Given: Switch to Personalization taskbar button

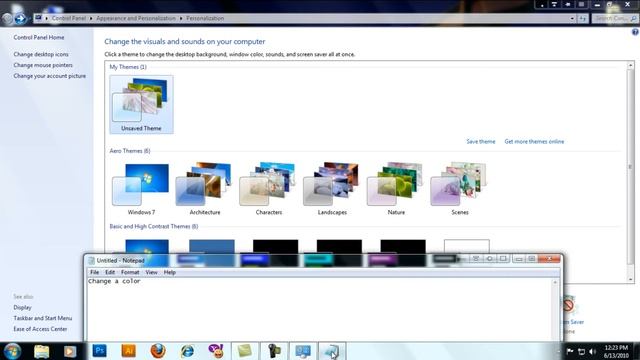Looking at the screenshot, I should 303,351.
